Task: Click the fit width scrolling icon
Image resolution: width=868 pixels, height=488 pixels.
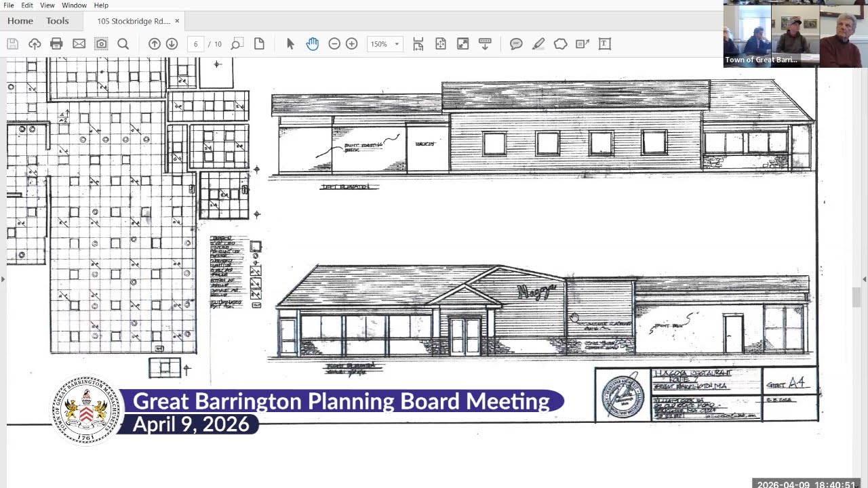Action: coord(418,44)
